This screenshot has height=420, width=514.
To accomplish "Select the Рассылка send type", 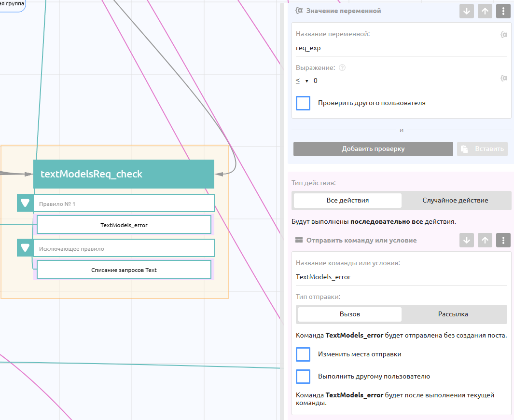I will 453,314.
